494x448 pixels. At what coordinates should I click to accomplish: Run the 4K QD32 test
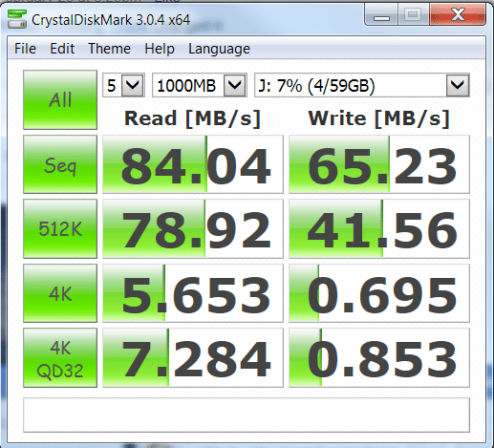(60, 358)
